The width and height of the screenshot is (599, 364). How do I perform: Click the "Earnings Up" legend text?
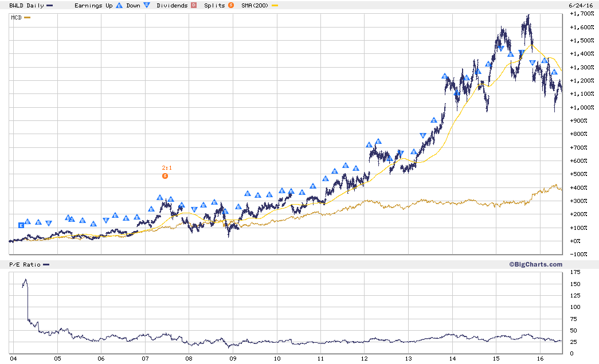[93, 5]
